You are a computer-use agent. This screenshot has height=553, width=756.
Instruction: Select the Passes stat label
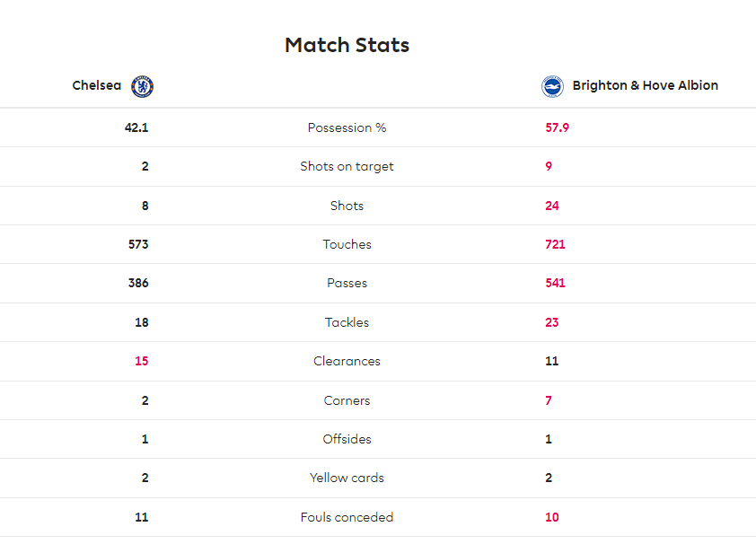[x=347, y=283]
